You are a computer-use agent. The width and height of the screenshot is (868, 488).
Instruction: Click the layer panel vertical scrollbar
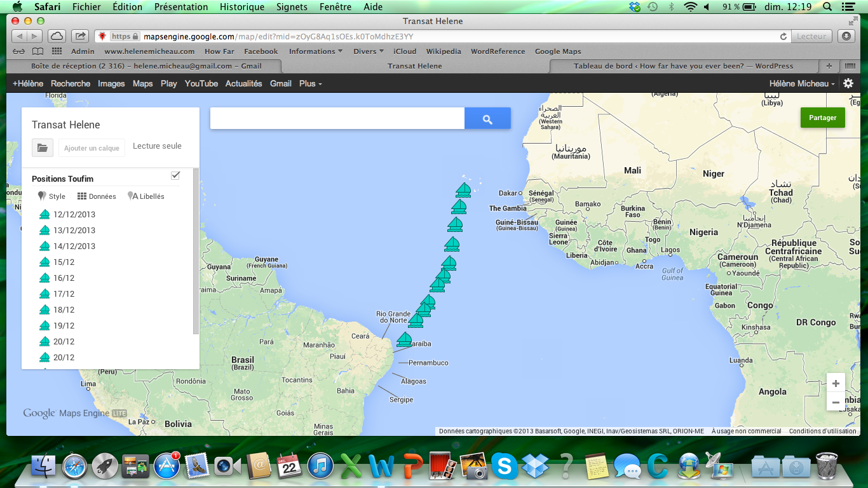pos(196,251)
